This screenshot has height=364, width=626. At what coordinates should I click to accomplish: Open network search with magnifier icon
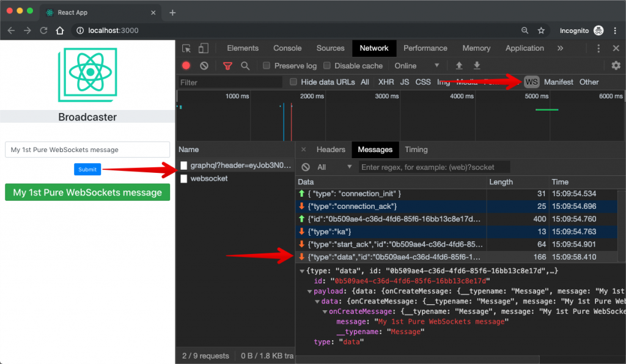pyautogui.click(x=245, y=66)
